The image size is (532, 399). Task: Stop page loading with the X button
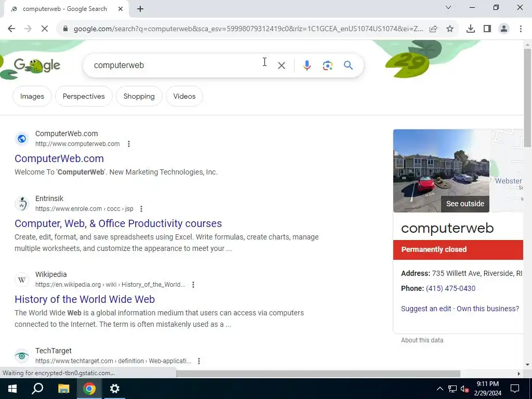tap(45, 29)
